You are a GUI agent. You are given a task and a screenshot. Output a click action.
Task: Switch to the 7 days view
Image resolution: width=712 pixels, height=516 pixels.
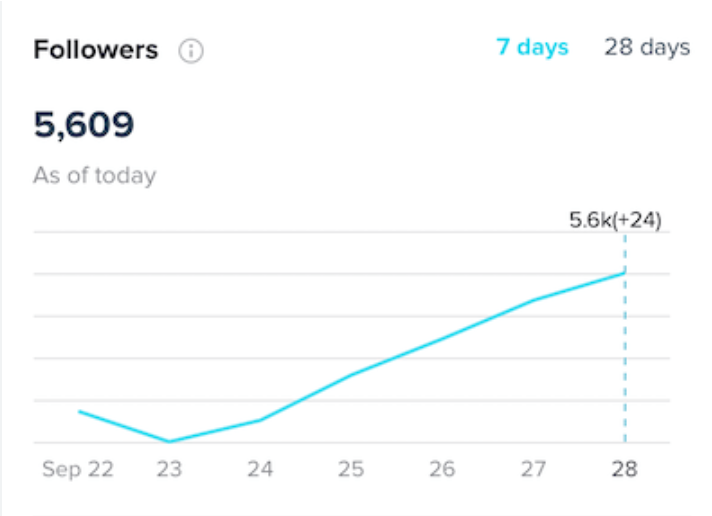pyautogui.click(x=532, y=47)
